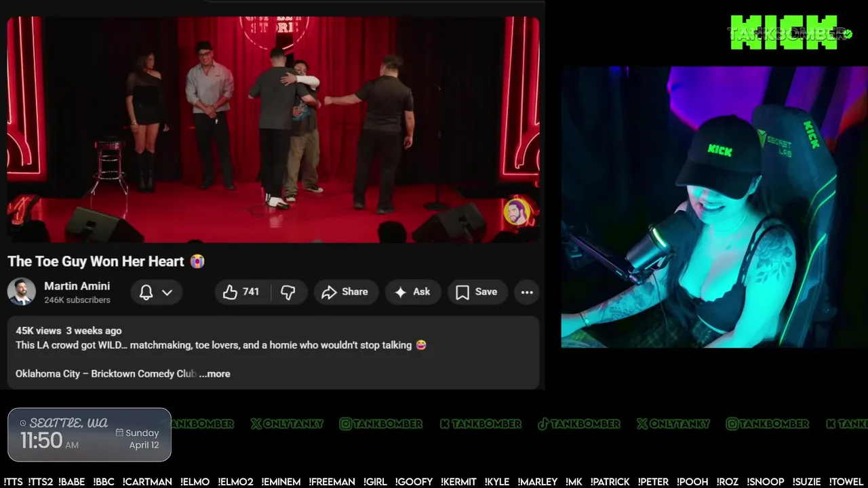
Task: Click the streamer webcam feed
Action: [x=714, y=207]
